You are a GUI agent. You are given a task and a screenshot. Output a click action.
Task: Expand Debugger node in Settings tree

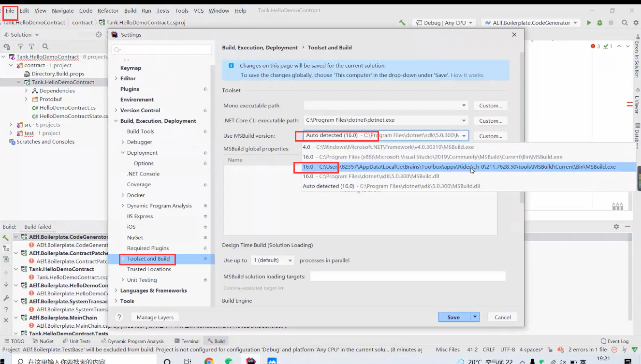click(123, 142)
